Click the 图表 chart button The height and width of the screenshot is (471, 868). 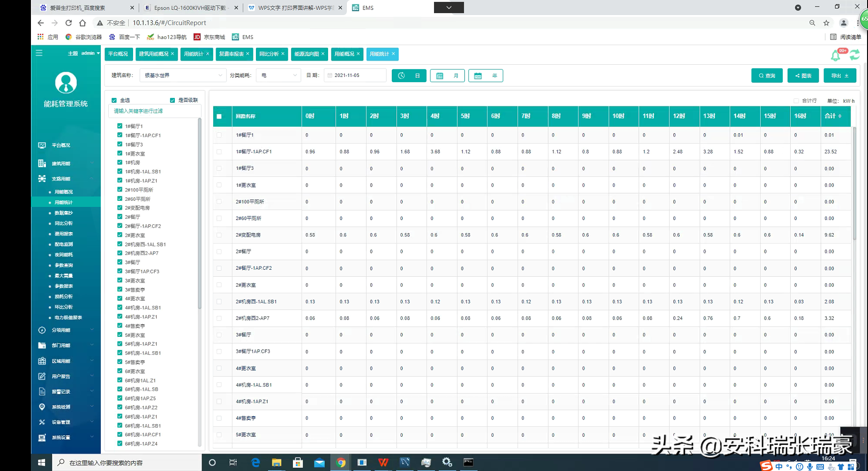(803, 76)
